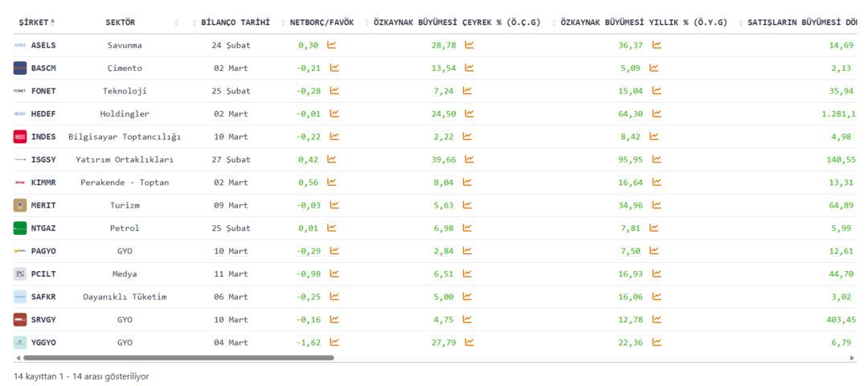Click the NTGAZ green company logo
This screenshot has width=868, height=386.
[20, 228]
